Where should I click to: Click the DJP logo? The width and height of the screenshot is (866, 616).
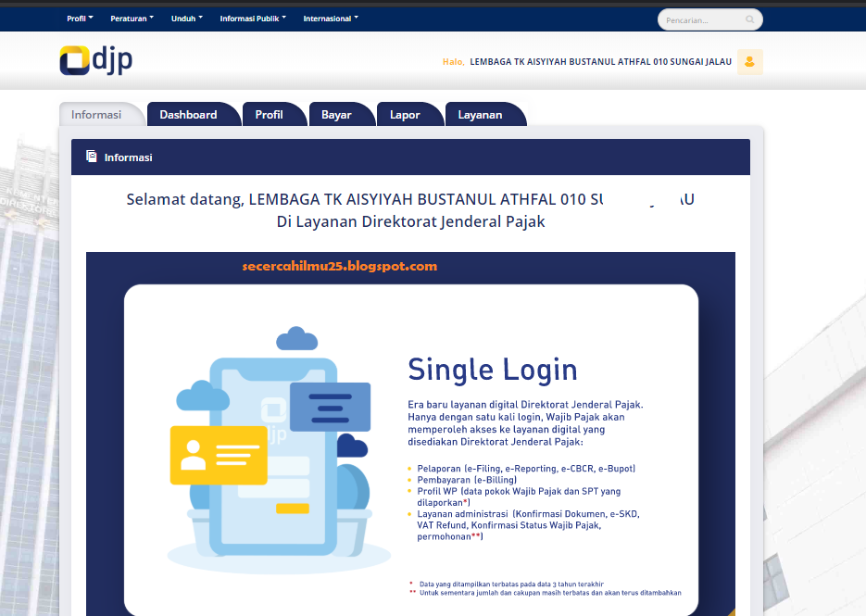94,61
